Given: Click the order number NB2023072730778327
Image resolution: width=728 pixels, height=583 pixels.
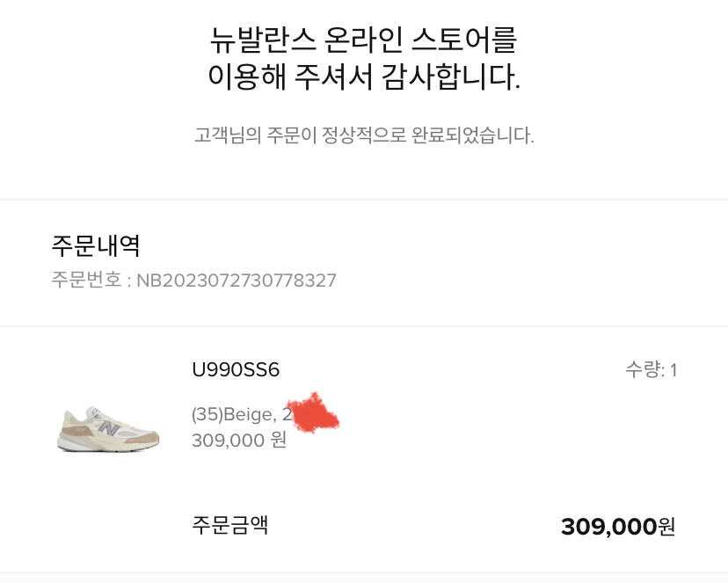Looking at the screenshot, I should pyautogui.click(x=236, y=281).
